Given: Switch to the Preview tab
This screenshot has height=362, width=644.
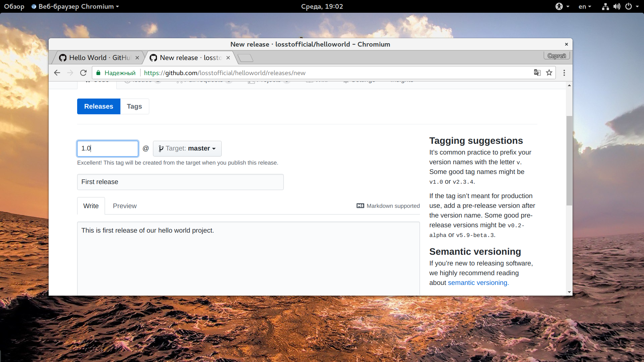Looking at the screenshot, I should coord(125,206).
